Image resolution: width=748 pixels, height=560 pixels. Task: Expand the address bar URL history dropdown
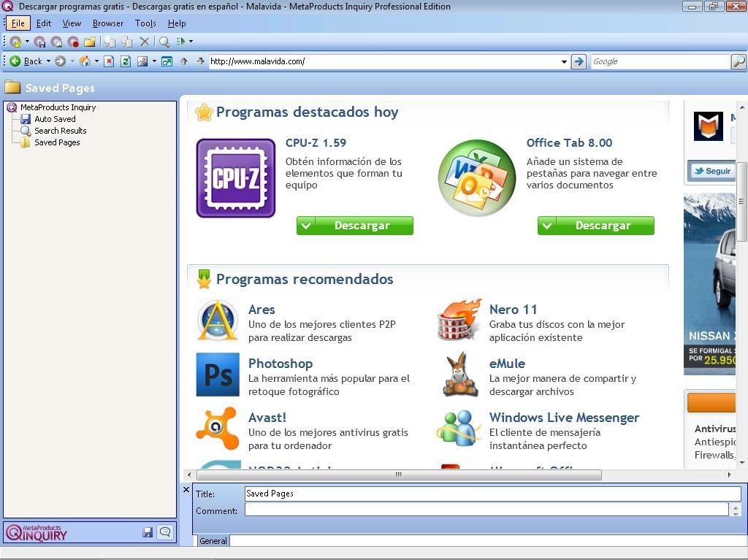pos(564,61)
